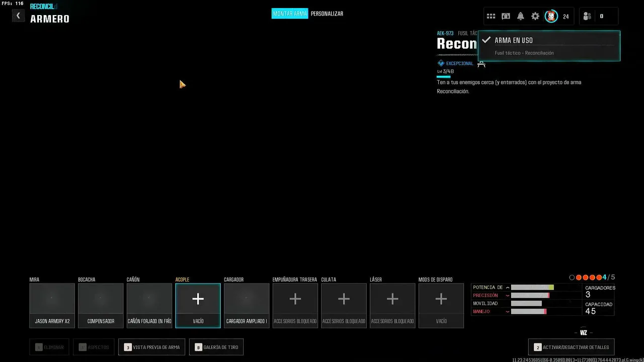Viewport: 644px width, 362px height.
Task: Click the blueprint icon beside Excepcional
Action: pos(481,64)
